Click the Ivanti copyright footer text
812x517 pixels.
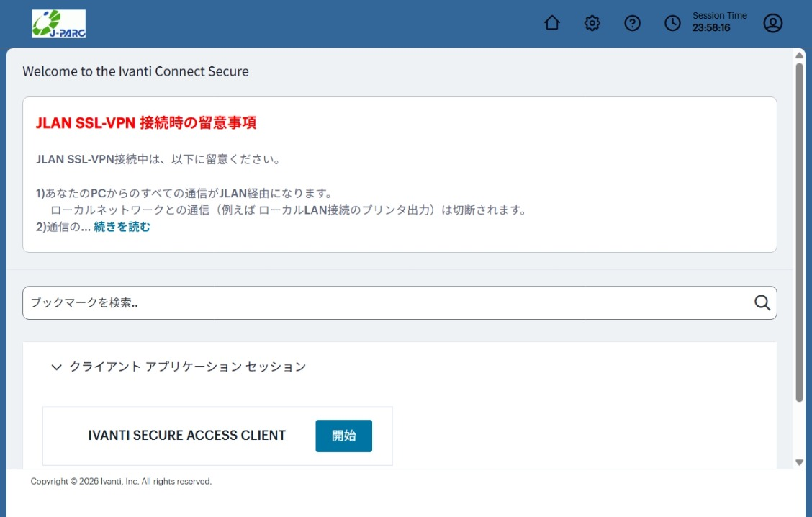[121, 481]
